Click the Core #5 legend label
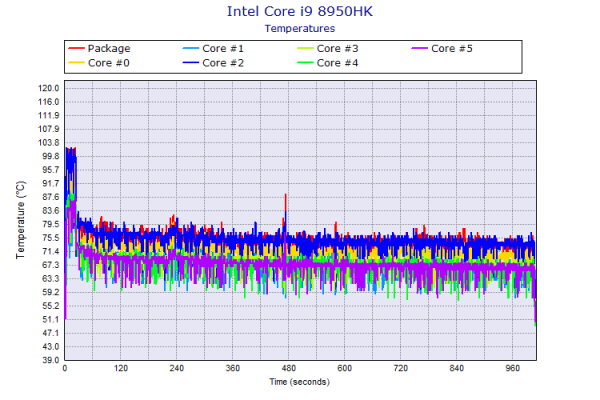Viewport: 600px width, 400px height. click(x=452, y=48)
